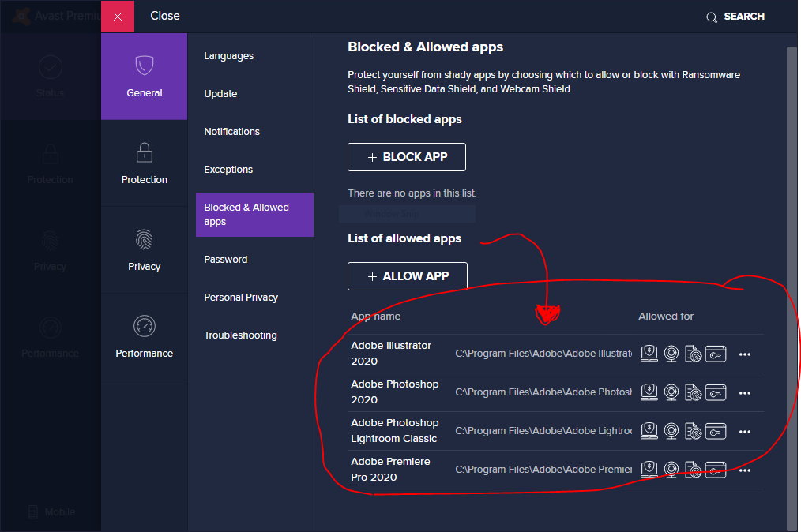Click Password key icon for Adobe Illustrator 2020

tap(716, 354)
